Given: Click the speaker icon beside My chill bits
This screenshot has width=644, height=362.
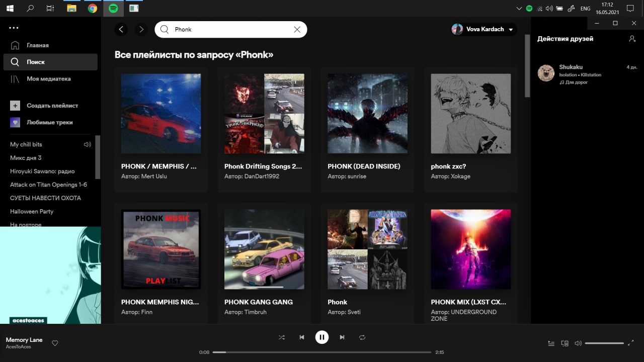Looking at the screenshot, I should pyautogui.click(x=87, y=144).
